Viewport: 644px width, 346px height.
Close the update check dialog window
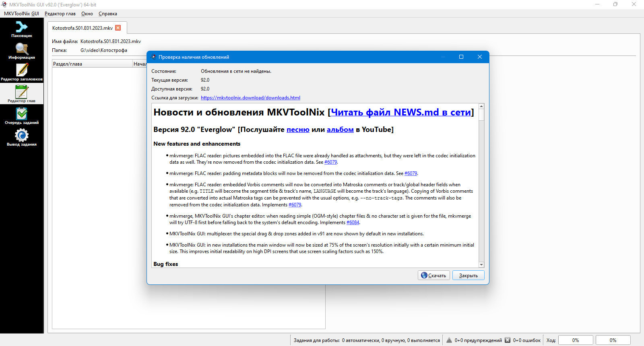[480, 57]
